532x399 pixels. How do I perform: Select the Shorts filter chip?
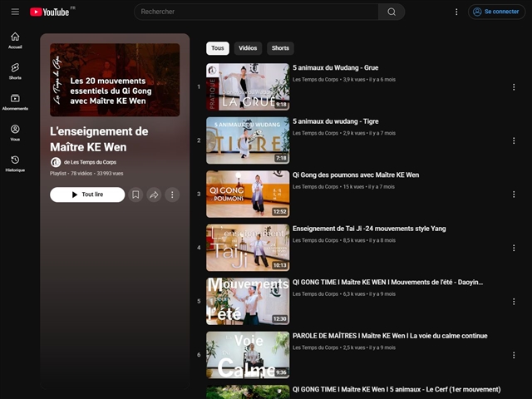point(280,48)
